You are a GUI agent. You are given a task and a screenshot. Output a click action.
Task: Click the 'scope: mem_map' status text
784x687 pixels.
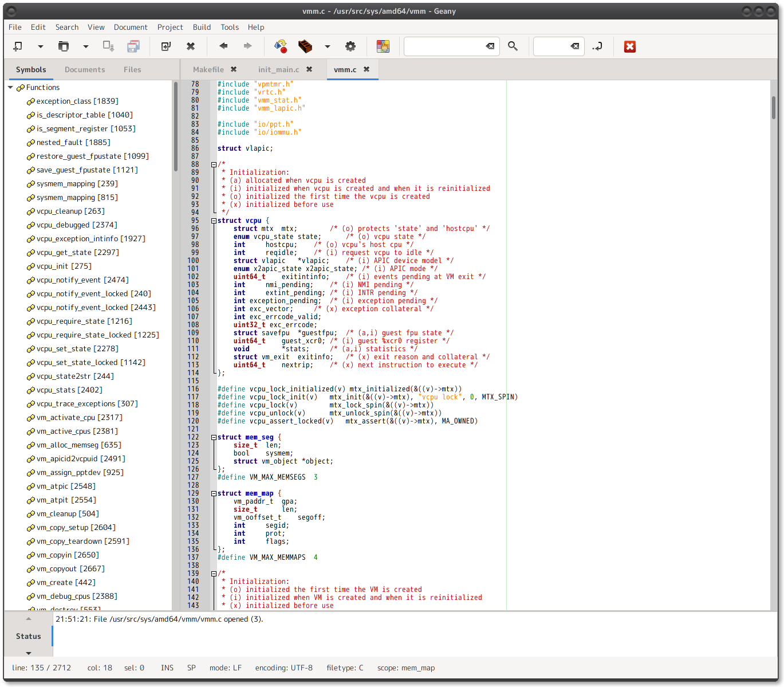click(x=406, y=668)
